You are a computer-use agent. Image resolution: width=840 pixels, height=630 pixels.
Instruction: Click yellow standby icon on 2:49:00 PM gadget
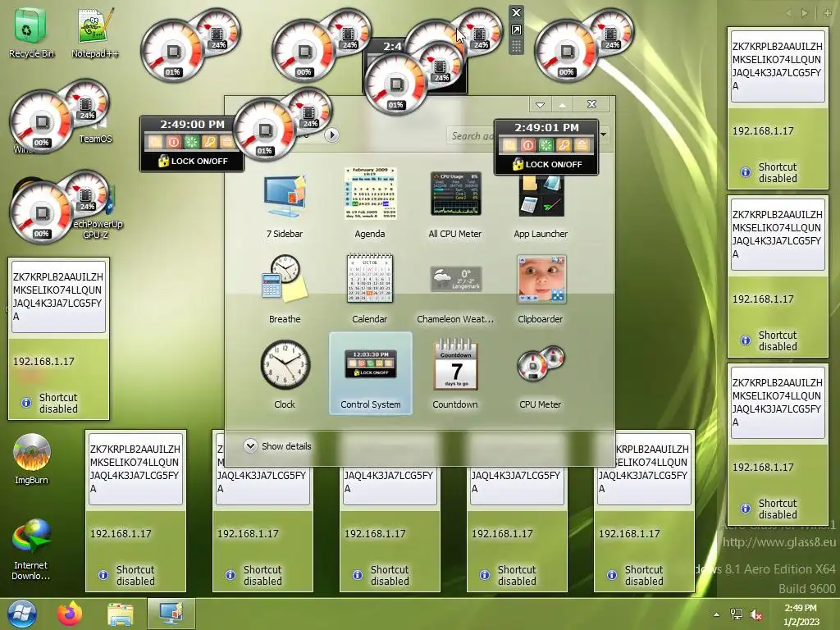coord(155,142)
